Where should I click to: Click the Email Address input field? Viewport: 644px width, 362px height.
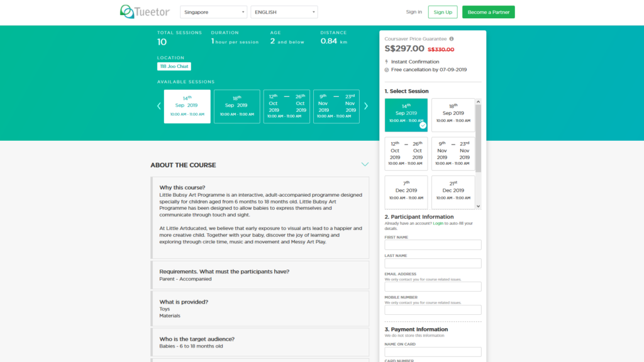point(433,287)
